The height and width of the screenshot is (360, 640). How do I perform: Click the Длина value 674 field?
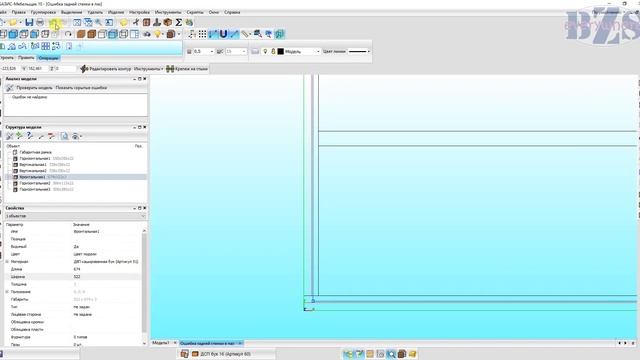[x=107, y=269]
